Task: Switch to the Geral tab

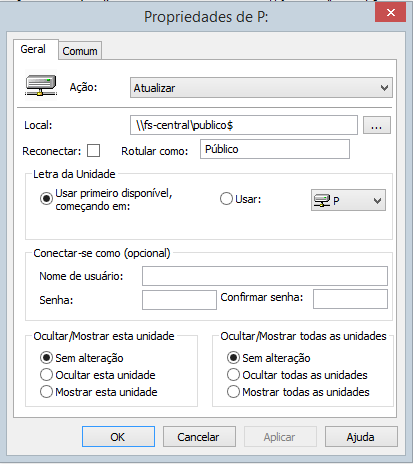Action: (x=33, y=49)
